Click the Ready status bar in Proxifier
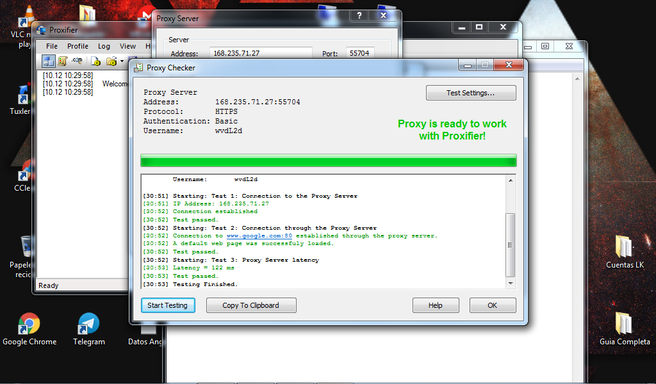 pos(82,286)
